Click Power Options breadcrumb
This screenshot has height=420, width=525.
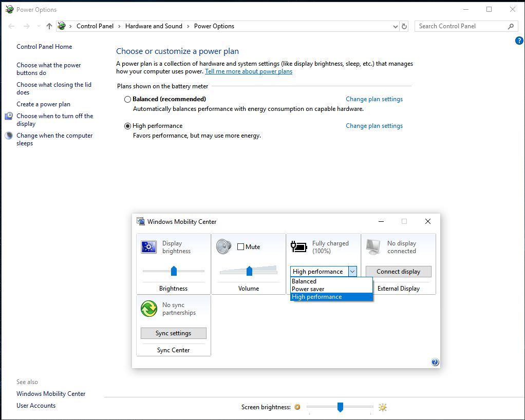[x=214, y=26]
